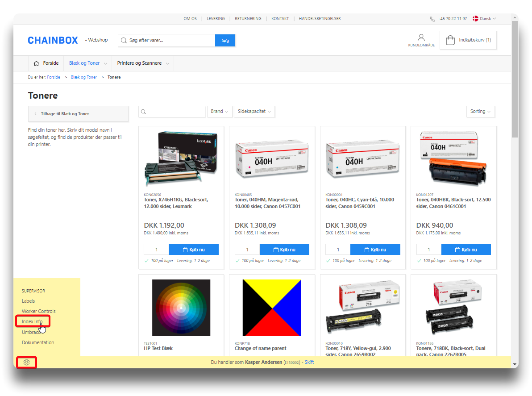532x396 pixels.
Task: Open LEVERING top menu item
Action: [x=216, y=19]
